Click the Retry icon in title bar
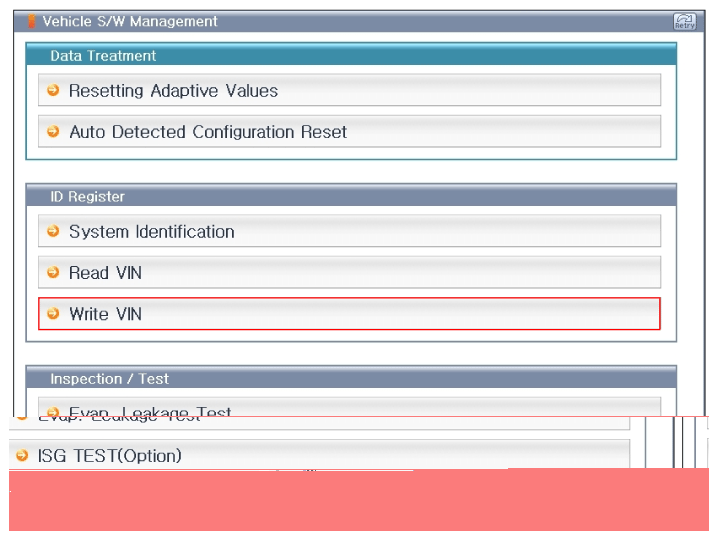 coord(685,21)
